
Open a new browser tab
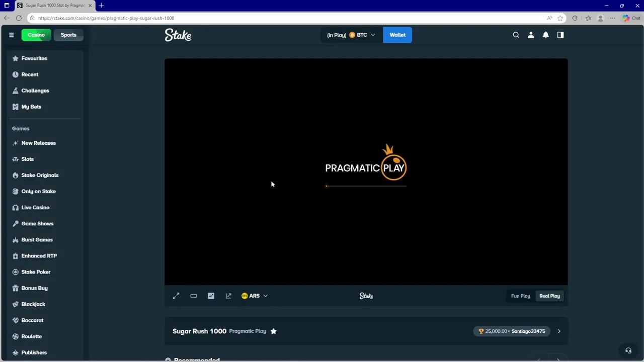(x=101, y=6)
